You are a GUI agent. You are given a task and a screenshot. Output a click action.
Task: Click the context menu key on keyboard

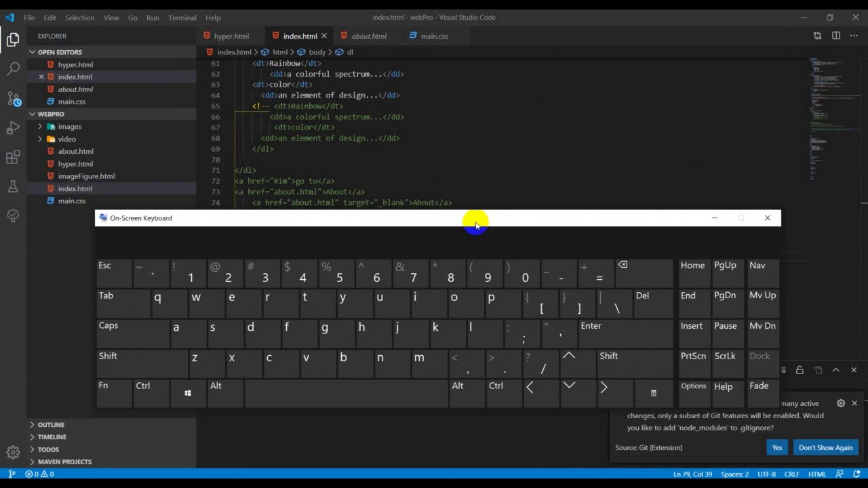(x=653, y=393)
